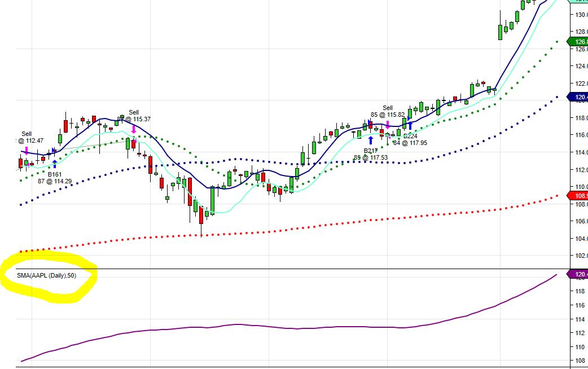This screenshot has height=369, width=588.
Task: Click the navy 120.4 price tag on main chart
Action: click(x=580, y=97)
